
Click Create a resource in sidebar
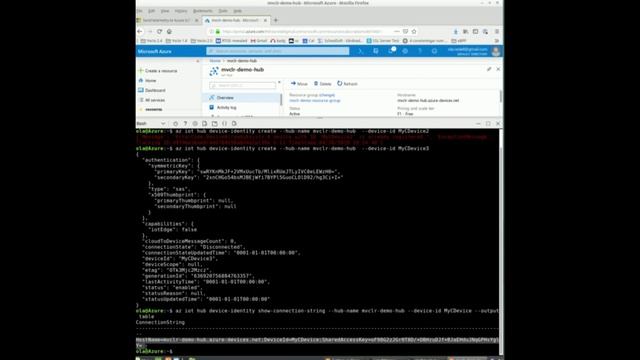click(x=158, y=71)
